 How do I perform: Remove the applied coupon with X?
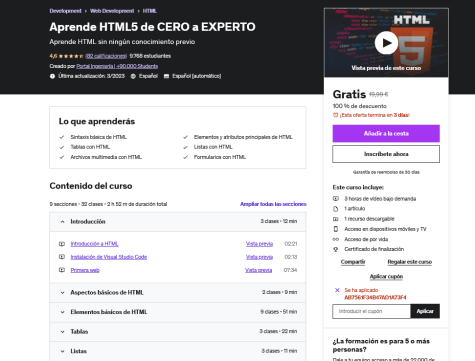pyautogui.click(x=337, y=290)
